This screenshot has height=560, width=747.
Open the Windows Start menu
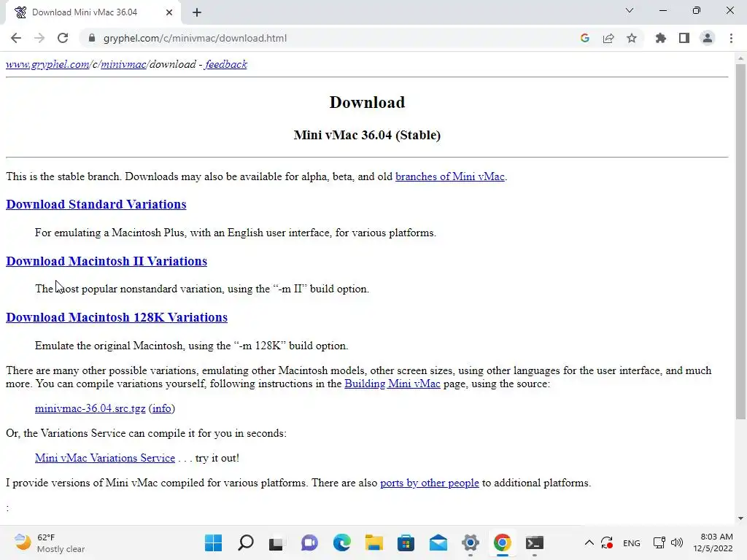[x=213, y=542]
